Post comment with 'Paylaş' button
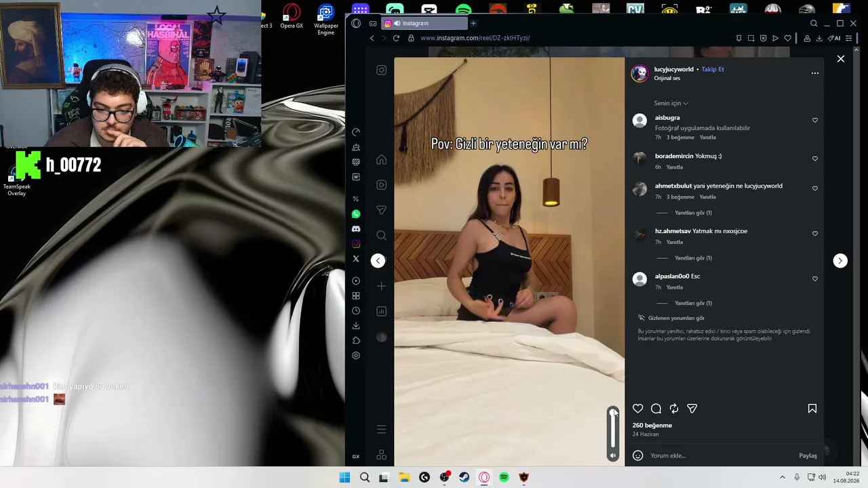This screenshot has height=488, width=868. [808, 455]
